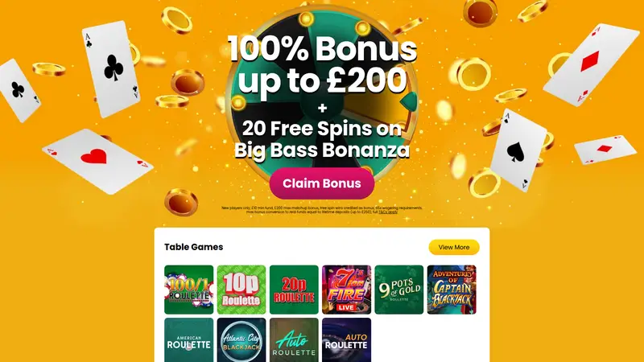The image size is (644, 362).
Task: Click the 20 Free Spins on Big Bass Bonanza text
Action: 322,139
